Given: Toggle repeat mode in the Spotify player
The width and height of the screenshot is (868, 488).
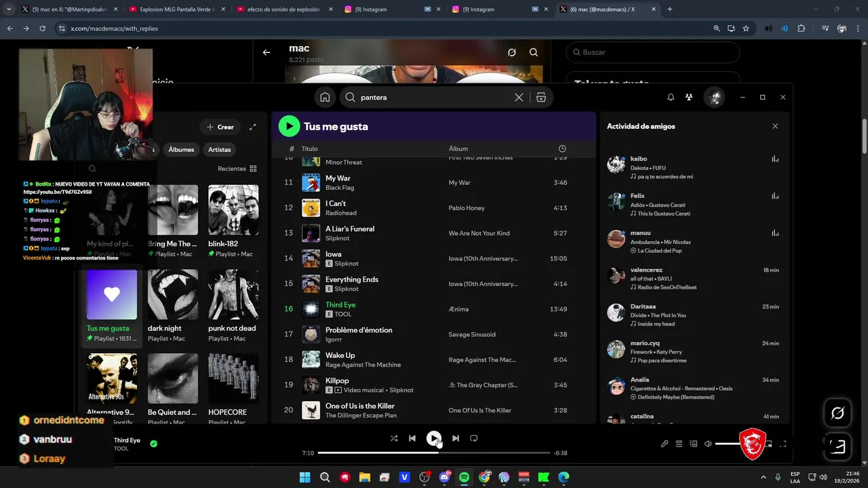Looking at the screenshot, I should pos(474,439).
